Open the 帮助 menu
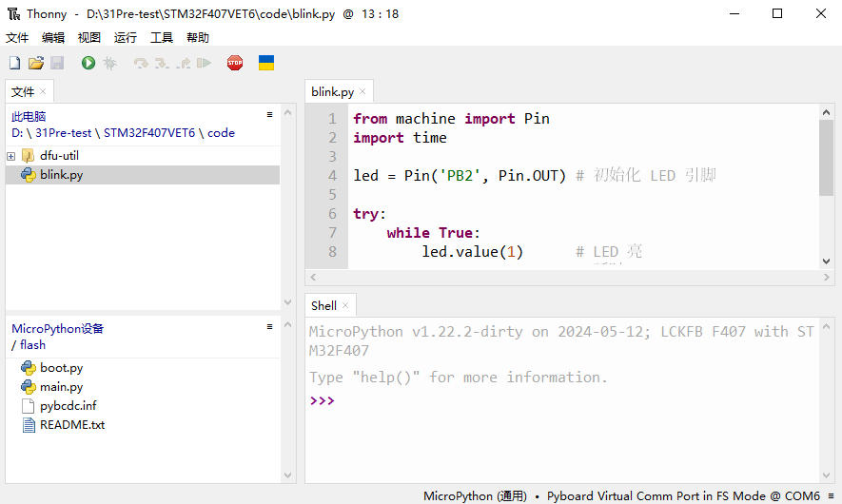The image size is (842, 504). [198, 38]
